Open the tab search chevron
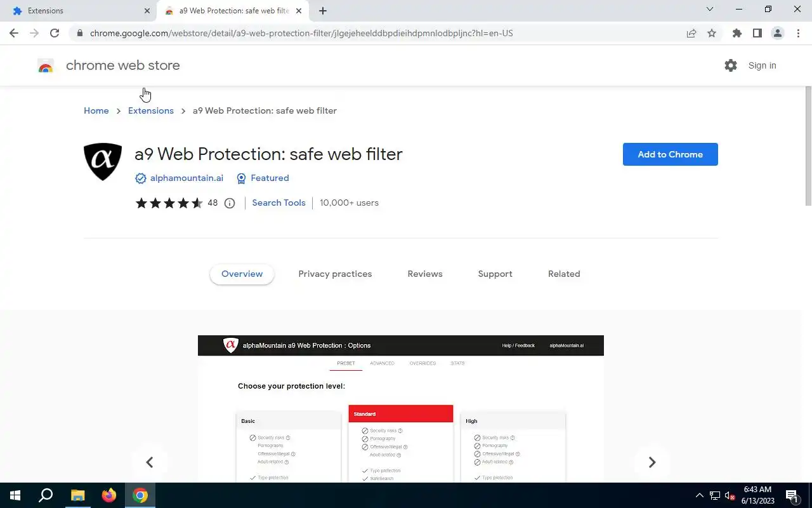The width and height of the screenshot is (812, 508). point(710,10)
